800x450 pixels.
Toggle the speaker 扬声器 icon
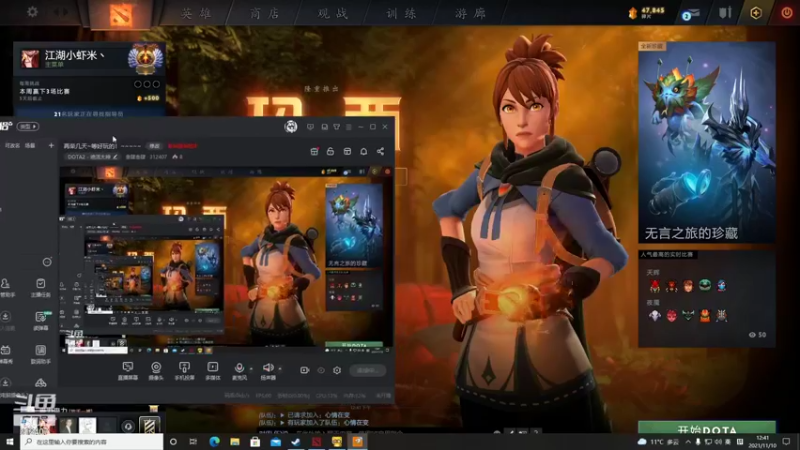[x=267, y=368]
